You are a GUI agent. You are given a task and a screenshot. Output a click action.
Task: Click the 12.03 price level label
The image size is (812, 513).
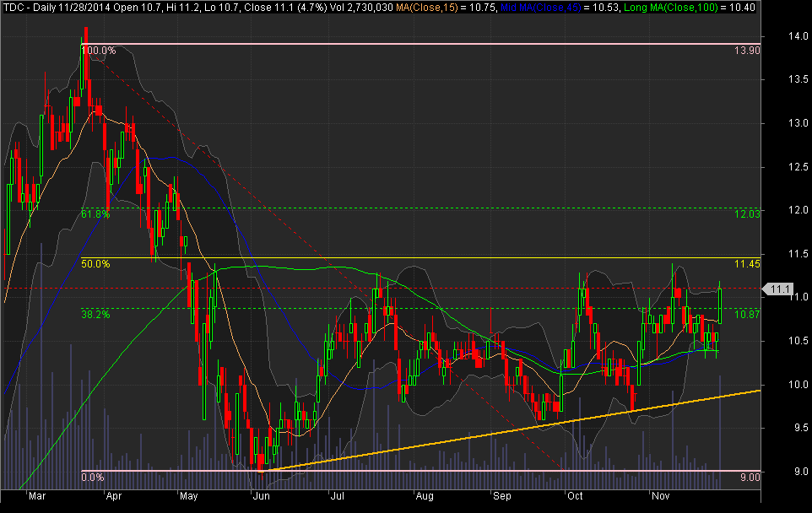click(x=747, y=213)
